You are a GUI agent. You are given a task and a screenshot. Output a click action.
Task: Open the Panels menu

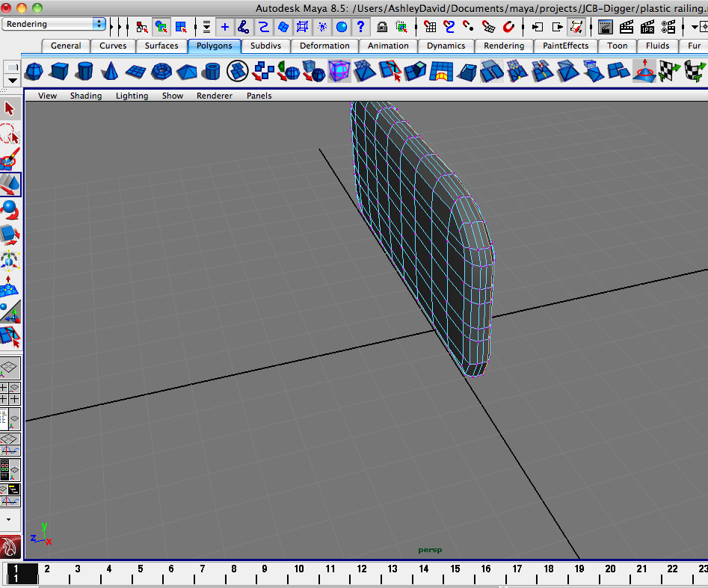tap(259, 96)
